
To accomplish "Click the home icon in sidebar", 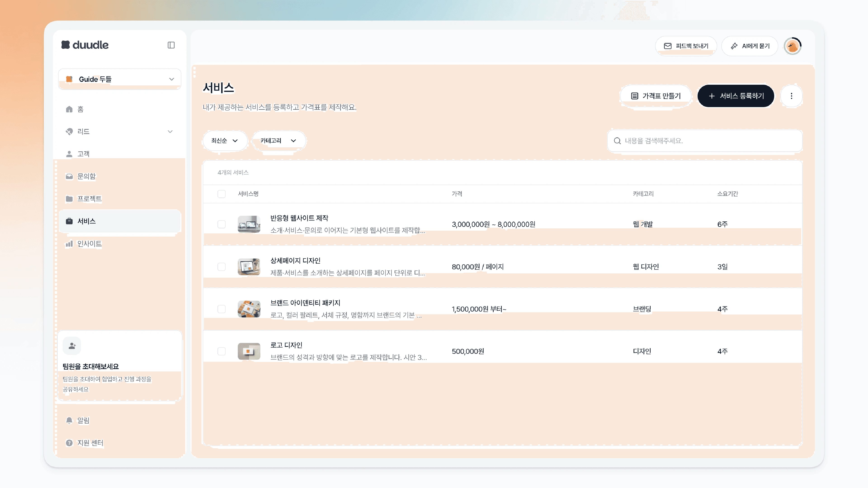I will pyautogui.click(x=69, y=109).
